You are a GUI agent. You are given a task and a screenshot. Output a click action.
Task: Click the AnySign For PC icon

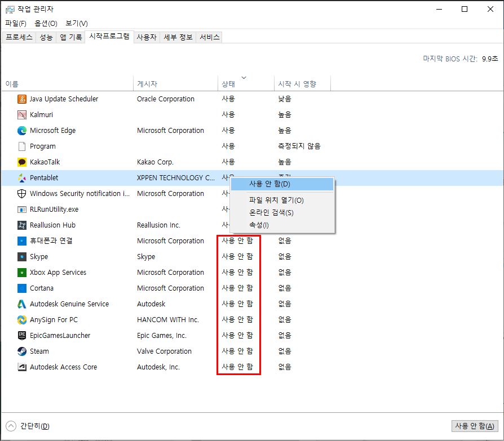click(x=22, y=319)
